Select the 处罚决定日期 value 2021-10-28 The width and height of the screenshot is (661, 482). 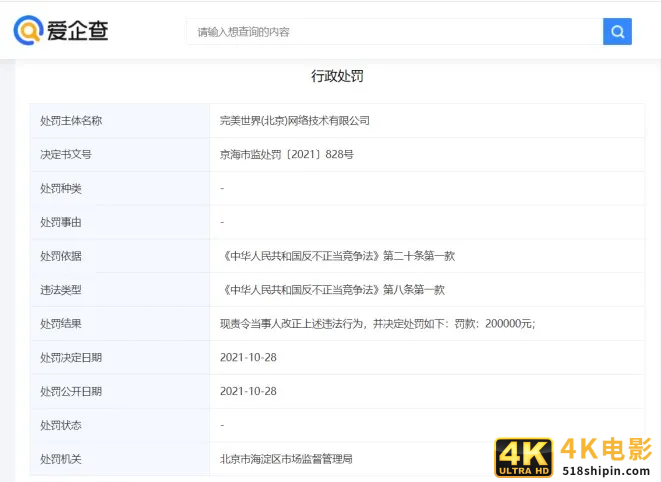click(248, 358)
